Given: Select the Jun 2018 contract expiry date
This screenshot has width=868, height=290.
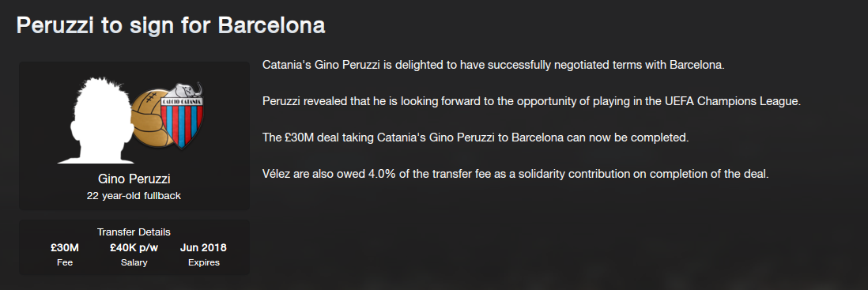Looking at the screenshot, I should click(x=203, y=248).
